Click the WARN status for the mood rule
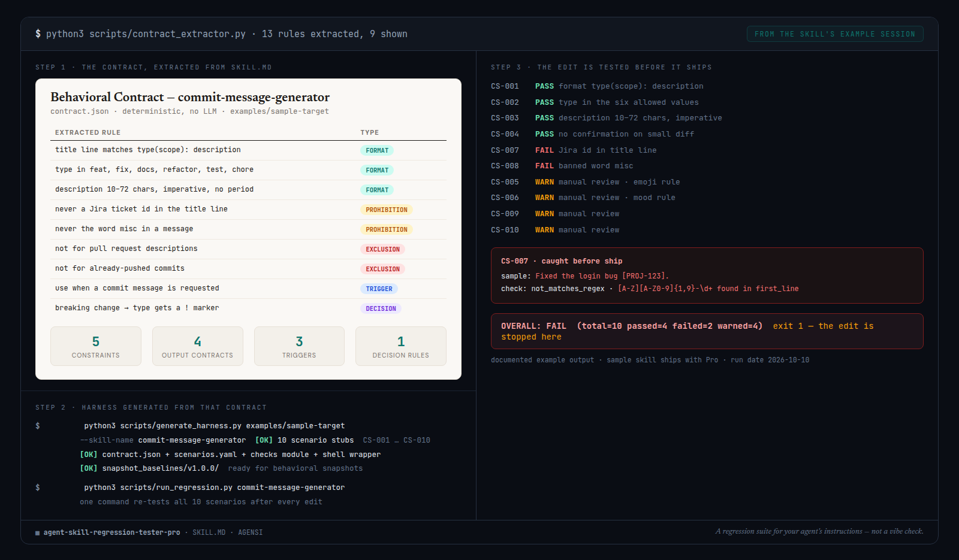959x560 pixels. tap(544, 198)
